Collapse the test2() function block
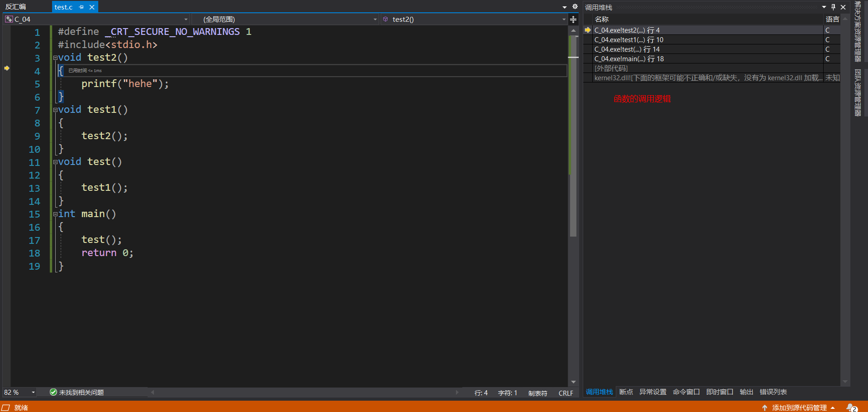Viewport: 868px width, 412px height. tap(55, 58)
